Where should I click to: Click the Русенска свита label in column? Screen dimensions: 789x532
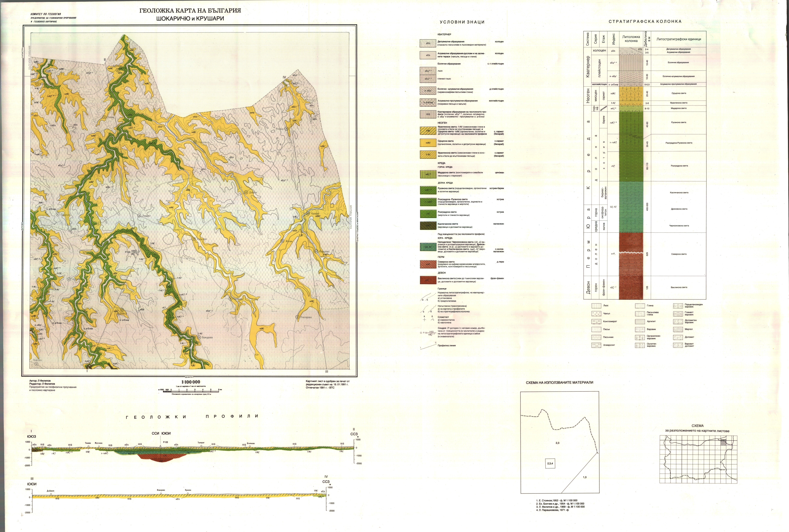coord(679,123)
